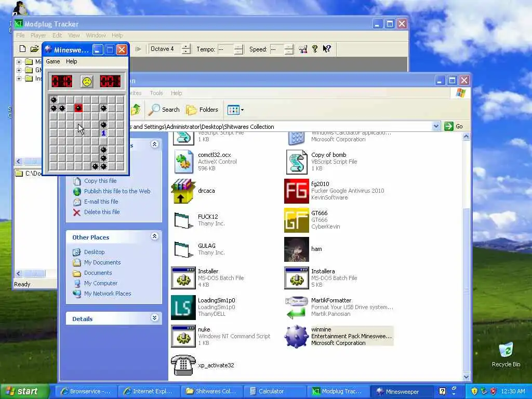Open the Game menu in Minesweeper

tap(53, 61)
